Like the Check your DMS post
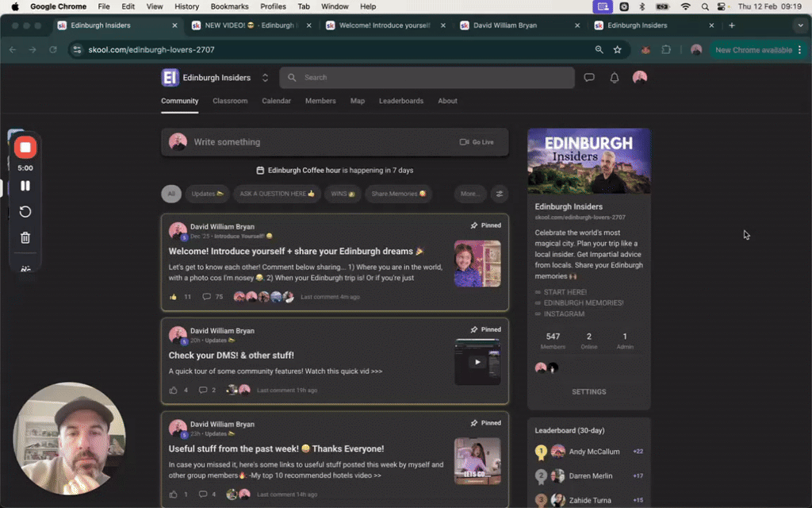 pyautogui.click(x=173, y=391)
